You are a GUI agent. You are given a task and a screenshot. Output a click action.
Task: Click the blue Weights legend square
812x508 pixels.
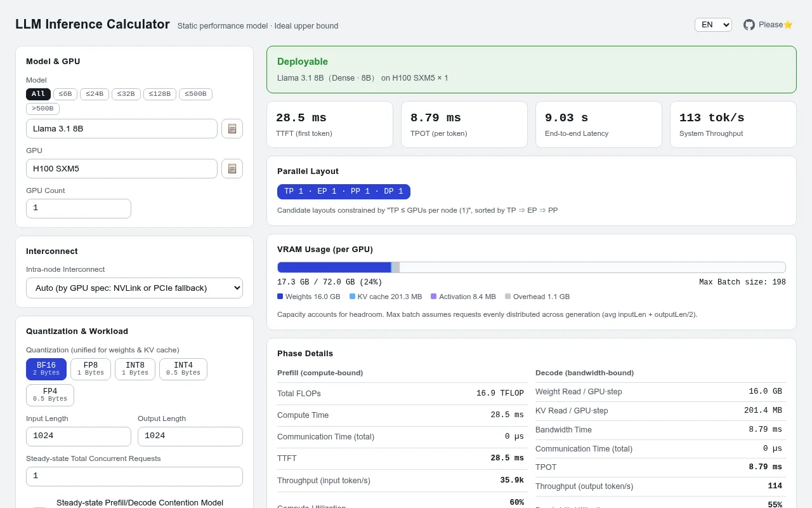pyautogui.click(x=280, y=297)
